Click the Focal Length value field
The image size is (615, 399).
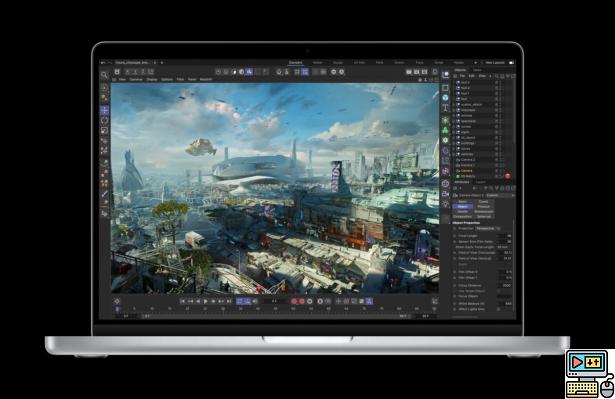coord(505,236)
